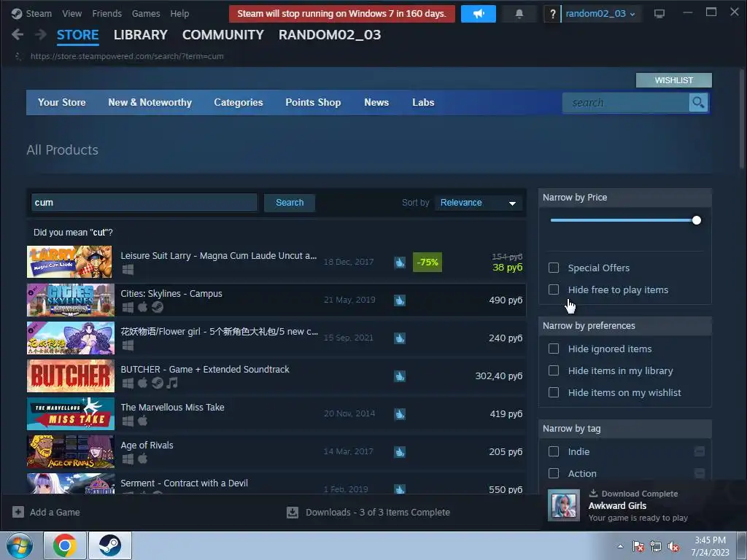This screenshot has width=747, height=560.
Task: Click the Downloads tray icon
Action: (293, 513)
